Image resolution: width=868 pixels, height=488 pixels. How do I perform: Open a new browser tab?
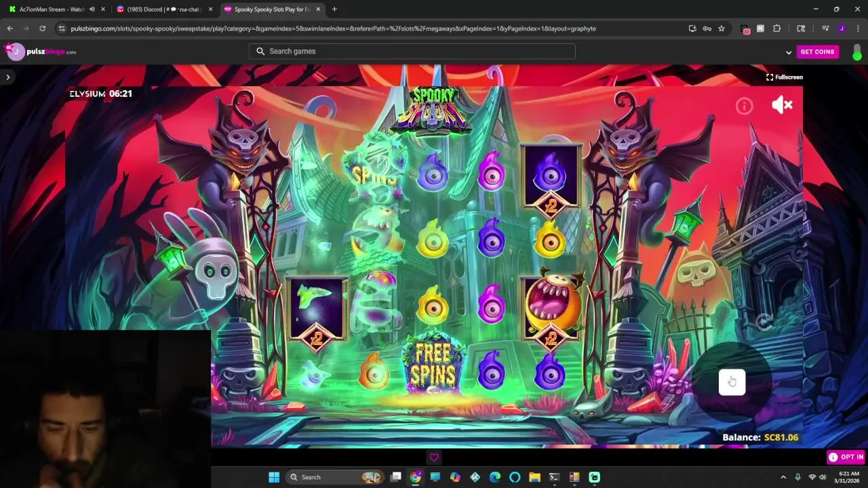pos(334,9)
